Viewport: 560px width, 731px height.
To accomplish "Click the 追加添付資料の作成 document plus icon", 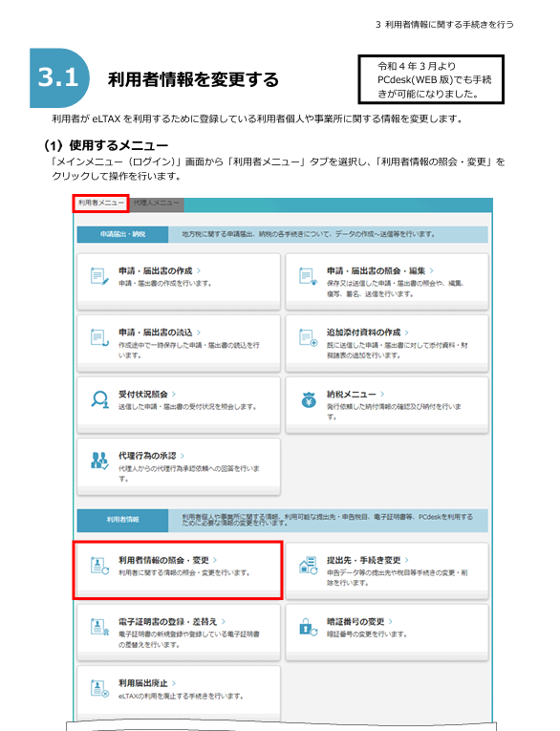I will point(308,337).
